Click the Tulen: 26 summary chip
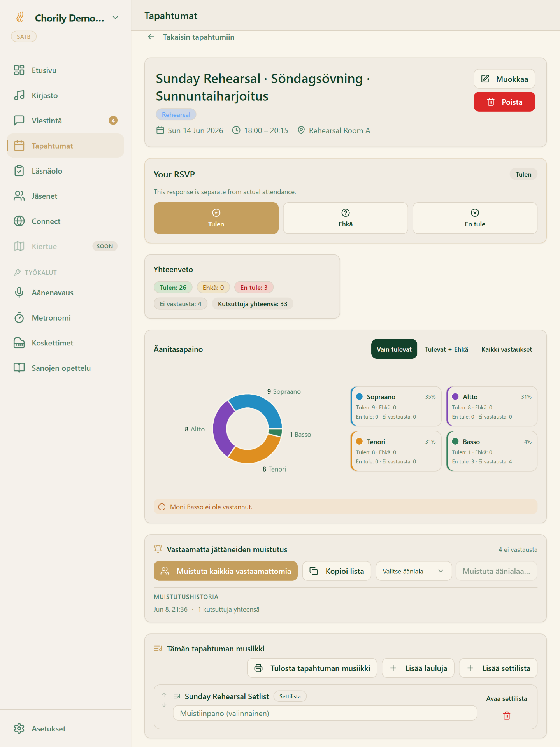Viewport: 560px width, 747px height. (173, 287)
